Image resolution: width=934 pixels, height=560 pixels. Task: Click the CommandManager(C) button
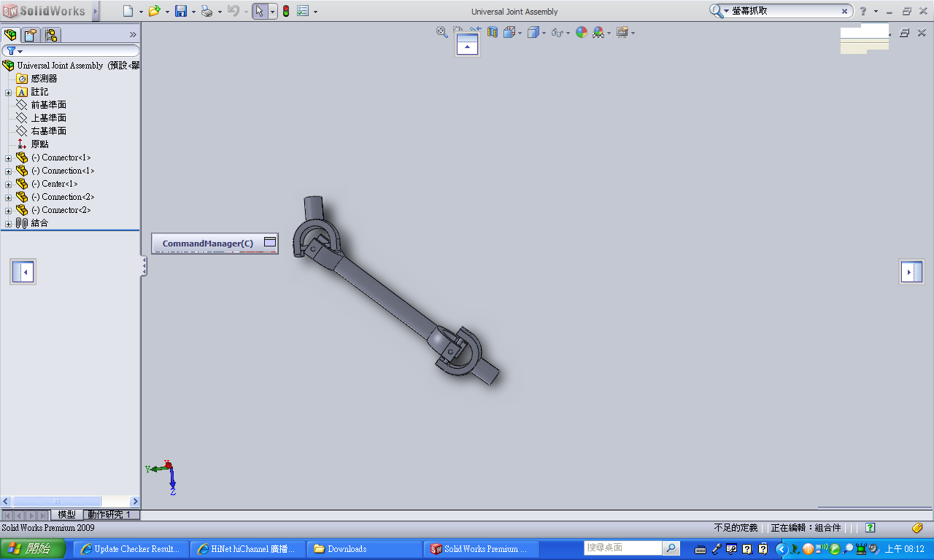point(215,244)
